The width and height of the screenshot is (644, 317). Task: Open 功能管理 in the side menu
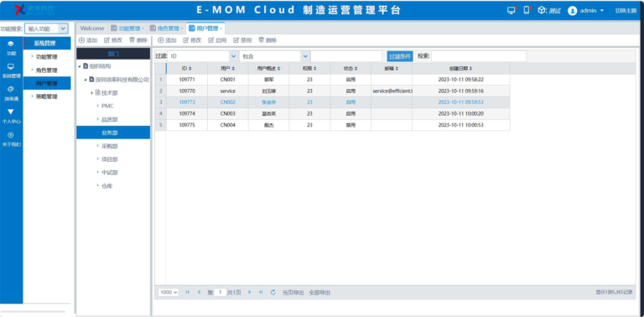click(x=47, y=57)
